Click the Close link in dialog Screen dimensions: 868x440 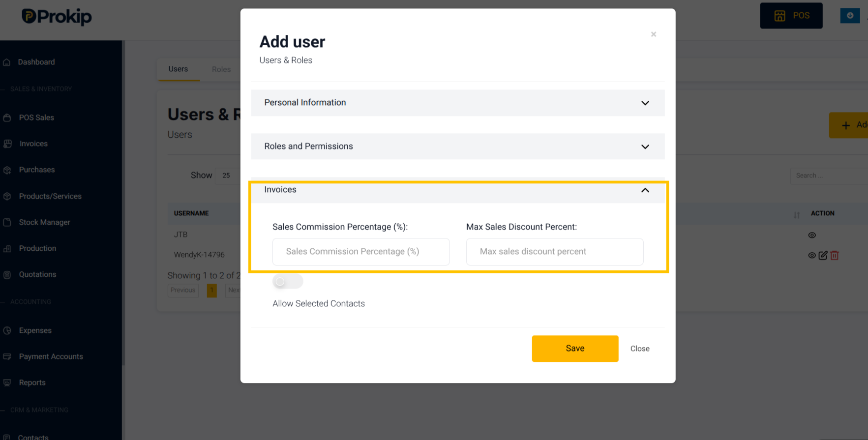[x=640, y=349]
